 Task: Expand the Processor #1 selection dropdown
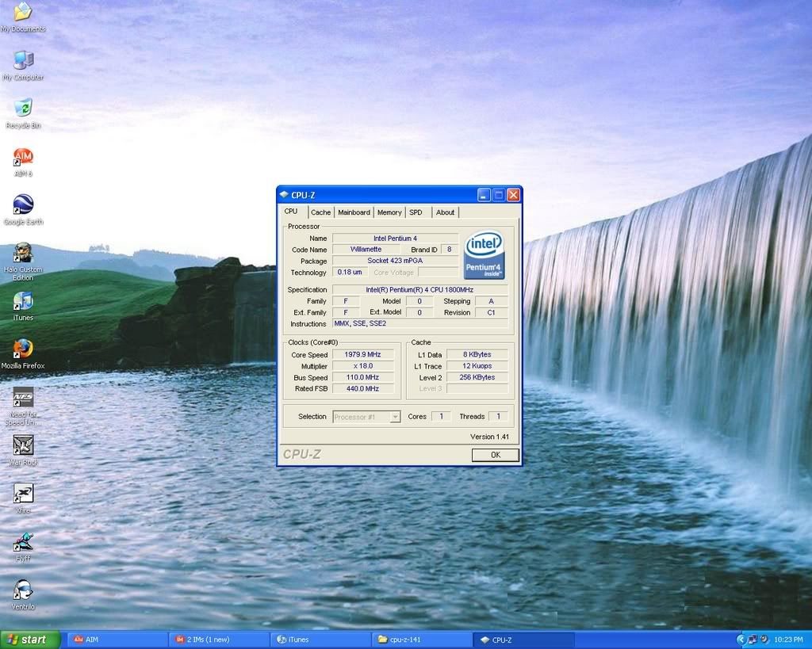tap(394, 417)
